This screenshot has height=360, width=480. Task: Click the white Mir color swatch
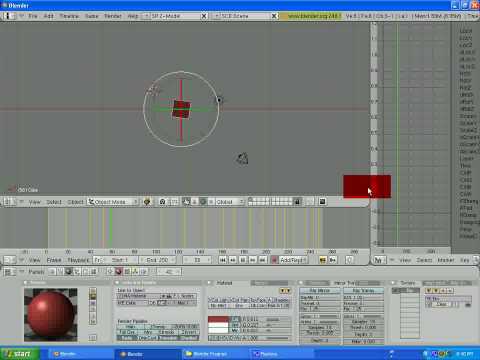(x=218, y=331)
